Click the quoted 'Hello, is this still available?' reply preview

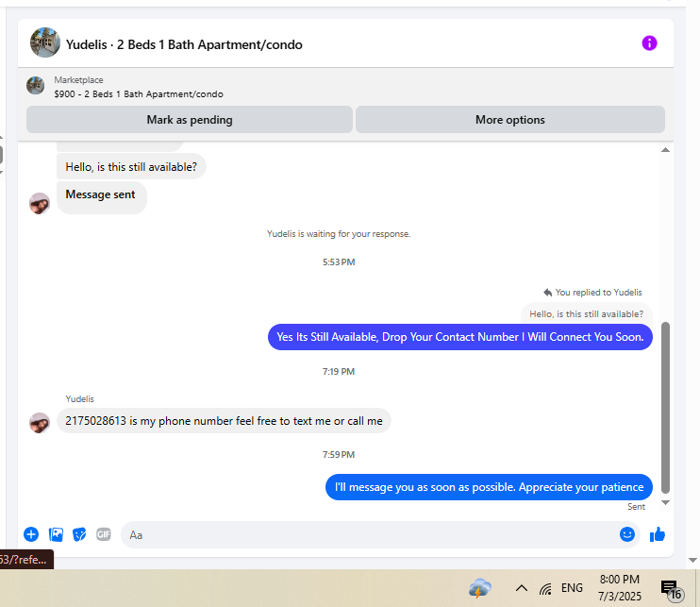(586, 314)
